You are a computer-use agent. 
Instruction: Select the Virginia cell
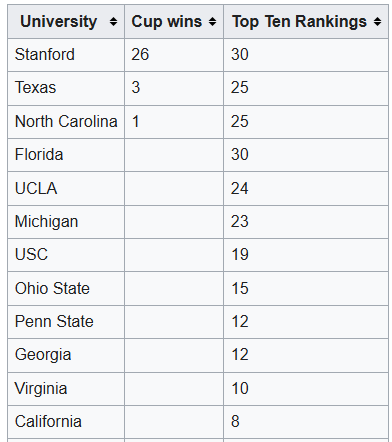[66, 389]
